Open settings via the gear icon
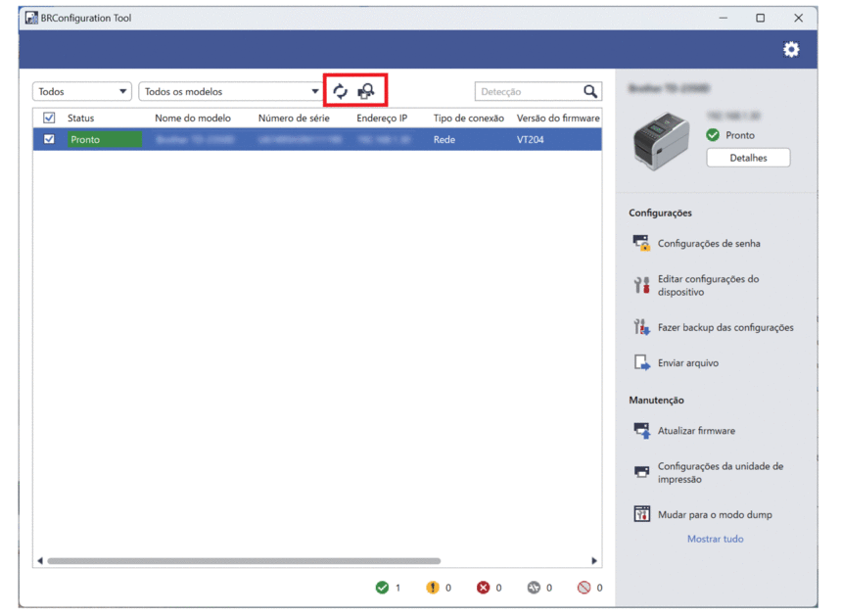The image size is (841, 616). point(791,49)
